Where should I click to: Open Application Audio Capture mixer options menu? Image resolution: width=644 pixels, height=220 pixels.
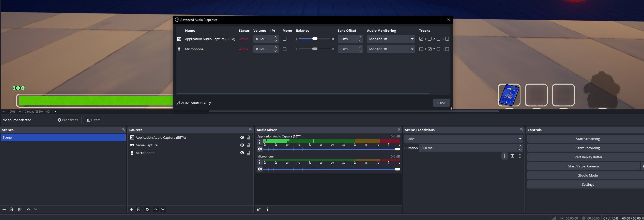pos(259,142)
